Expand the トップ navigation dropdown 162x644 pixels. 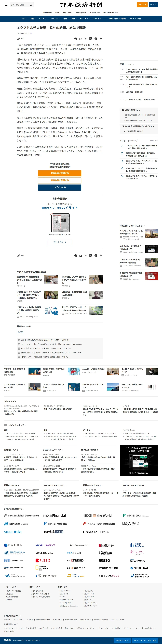[x=24, y=18]
